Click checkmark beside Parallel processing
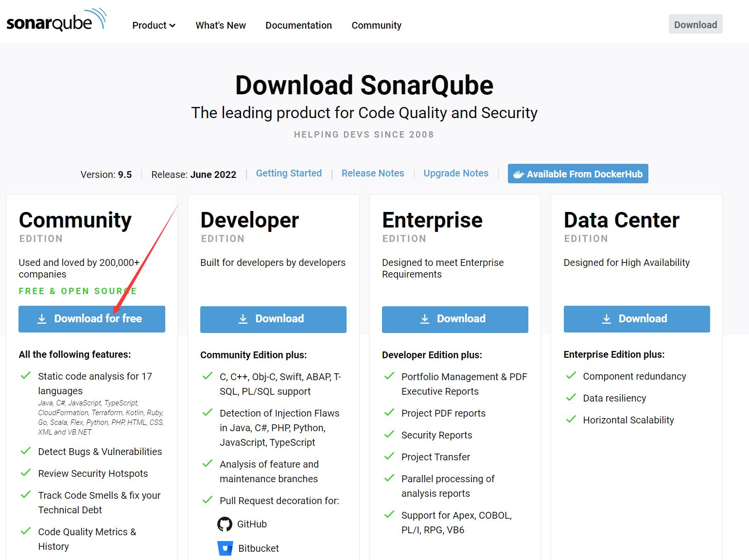 pos(389,478)
